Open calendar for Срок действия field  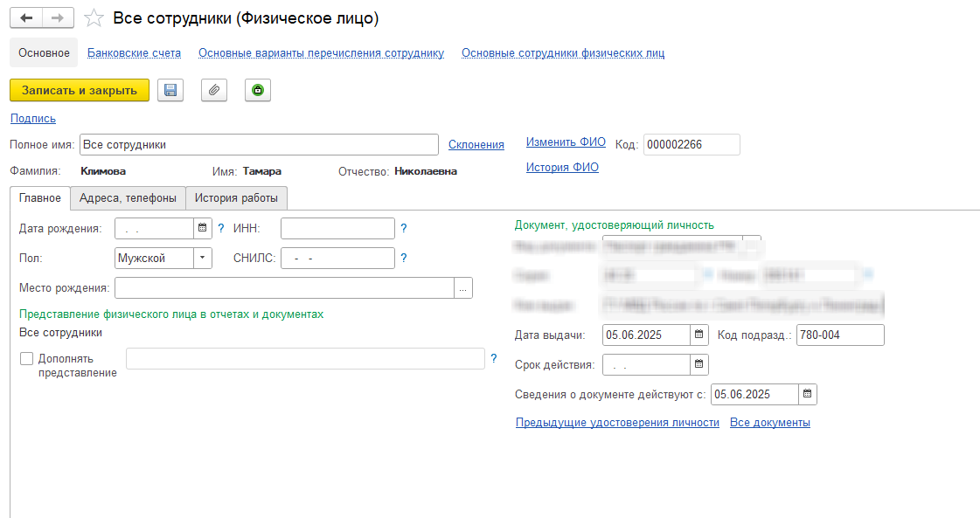[x=699, y=364]
